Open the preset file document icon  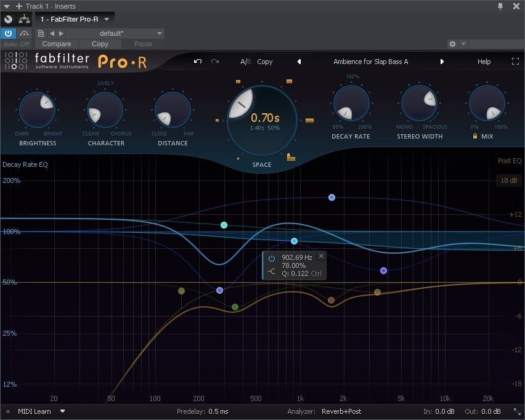(41, 33)
